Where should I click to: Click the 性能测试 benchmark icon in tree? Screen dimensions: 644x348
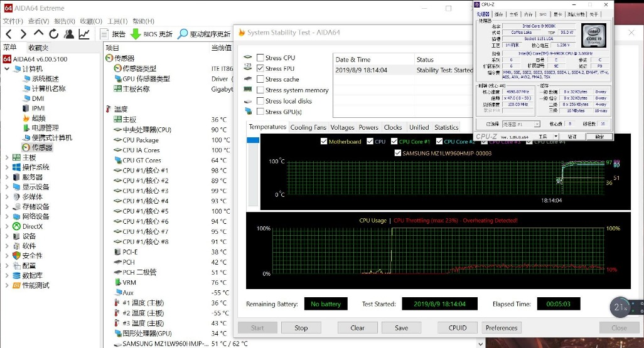click(16, 285)
